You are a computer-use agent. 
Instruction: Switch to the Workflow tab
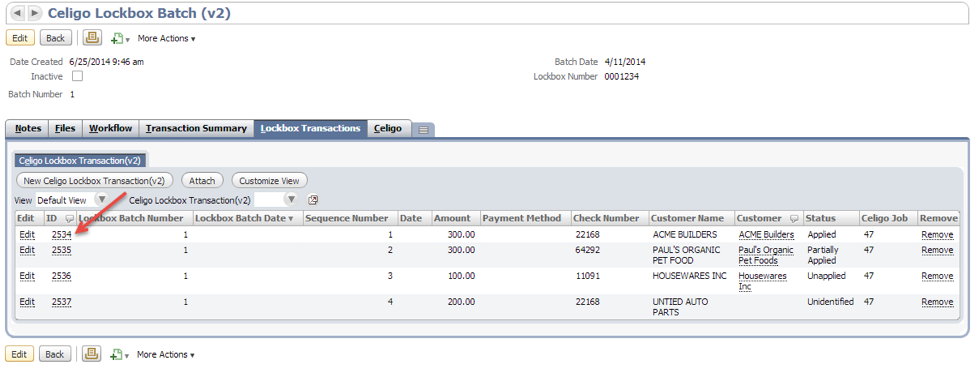coord(110,128)
